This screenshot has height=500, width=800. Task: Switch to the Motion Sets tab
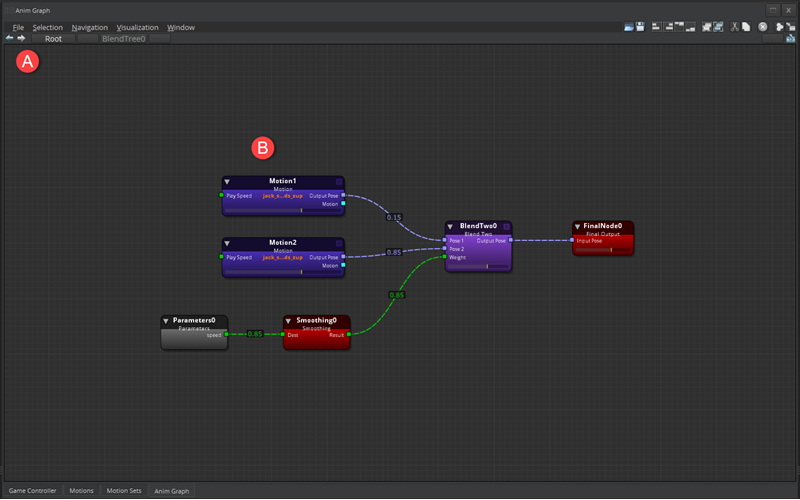tap(124, 491)
